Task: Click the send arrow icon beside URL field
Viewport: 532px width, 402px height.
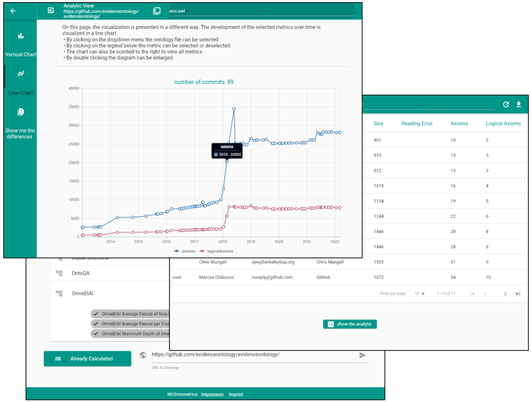Action: [x=362, y=355]
